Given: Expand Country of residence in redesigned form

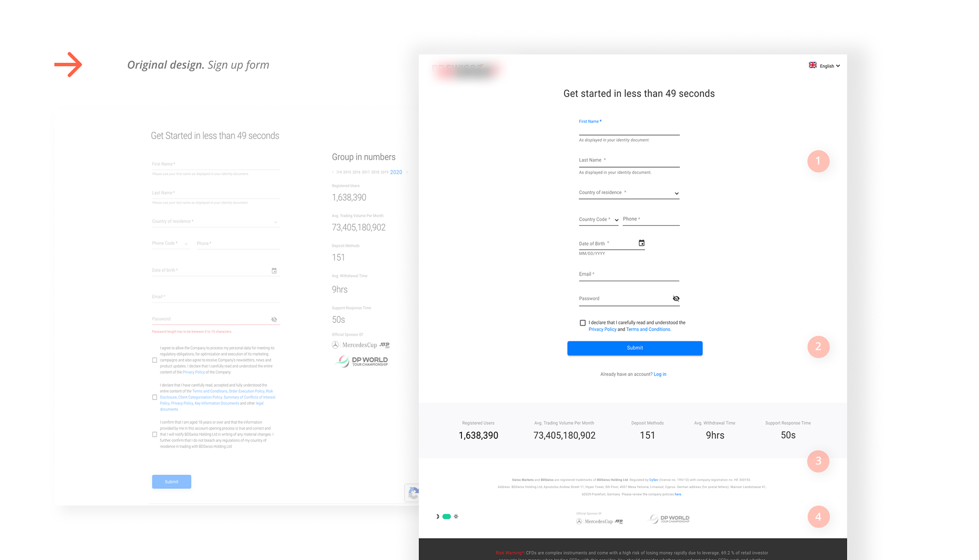Looking at the screenshot, I should coord(629,193).
